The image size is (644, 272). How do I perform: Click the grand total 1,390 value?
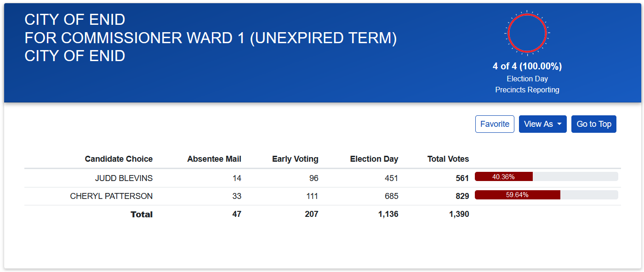(x=459, y=214)
